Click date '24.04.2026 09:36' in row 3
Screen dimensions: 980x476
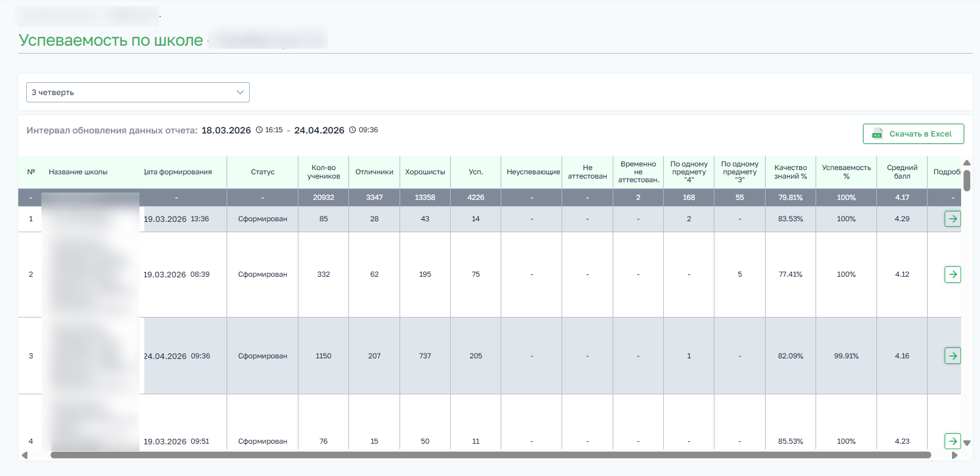coord(177,356)
